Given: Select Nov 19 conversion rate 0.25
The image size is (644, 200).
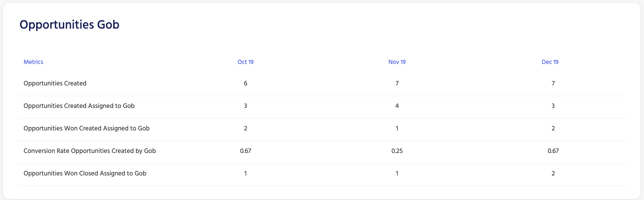Looking at the screenshot, I should (x=397, y=151).
